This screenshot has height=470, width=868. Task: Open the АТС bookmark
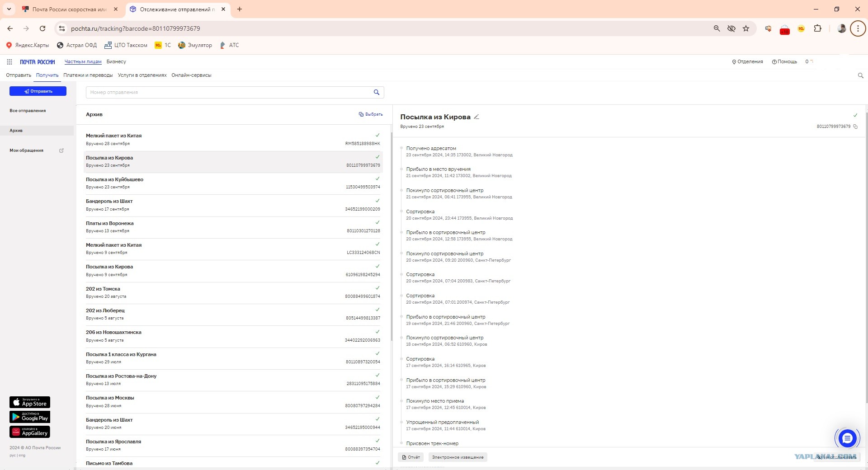pyautogui.click(x=229, y=45)
